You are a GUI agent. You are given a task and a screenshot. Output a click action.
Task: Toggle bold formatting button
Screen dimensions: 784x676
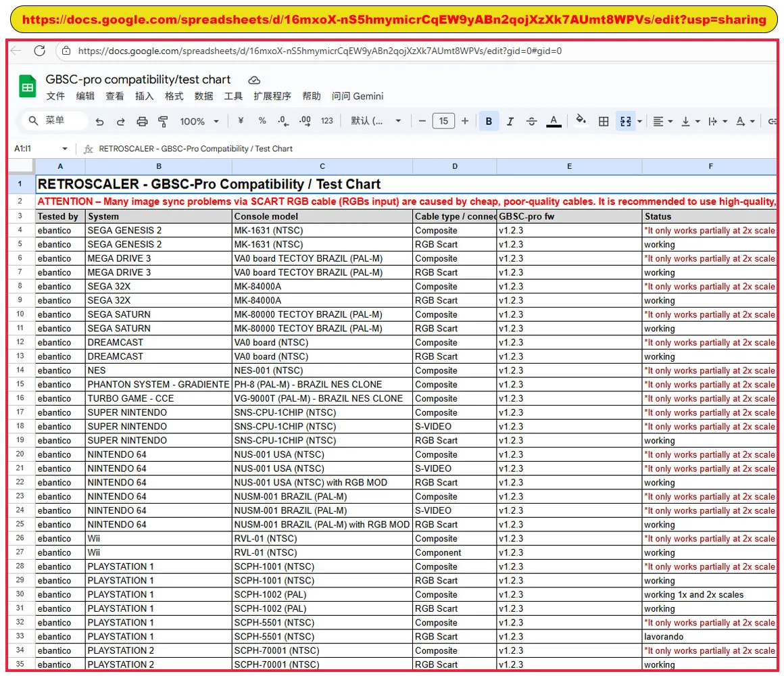(489, 121)
